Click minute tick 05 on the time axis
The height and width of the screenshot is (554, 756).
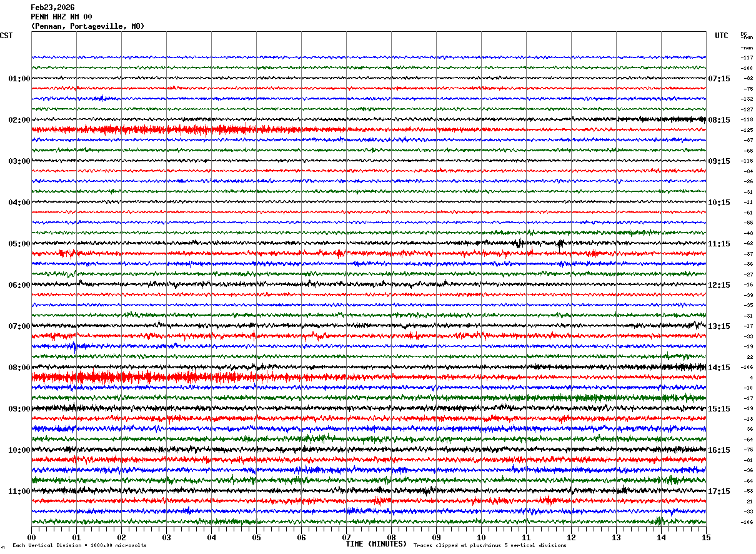[256, 537]
